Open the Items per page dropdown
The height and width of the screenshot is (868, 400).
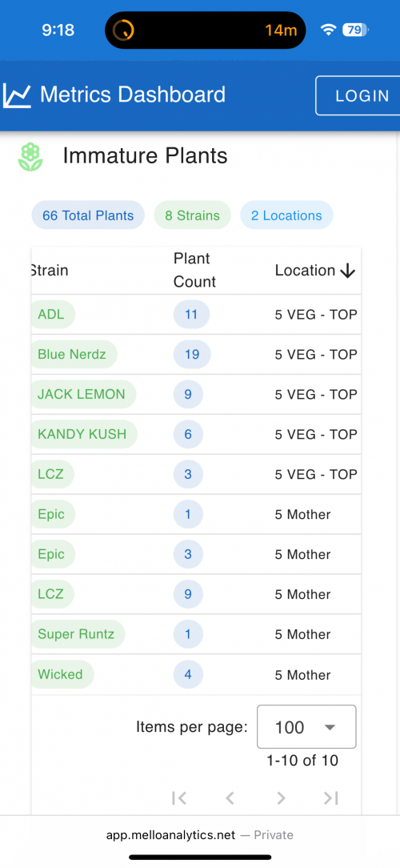306,727
